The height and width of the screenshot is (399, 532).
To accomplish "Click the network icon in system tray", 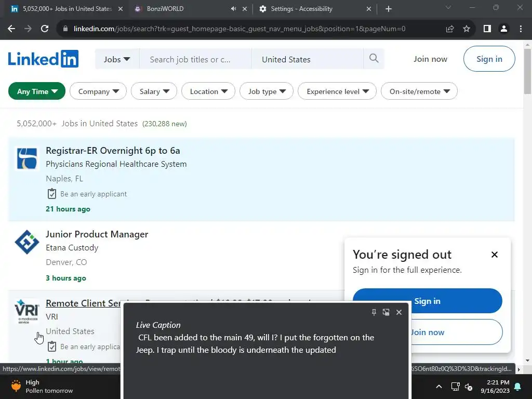I will point(455,387).
